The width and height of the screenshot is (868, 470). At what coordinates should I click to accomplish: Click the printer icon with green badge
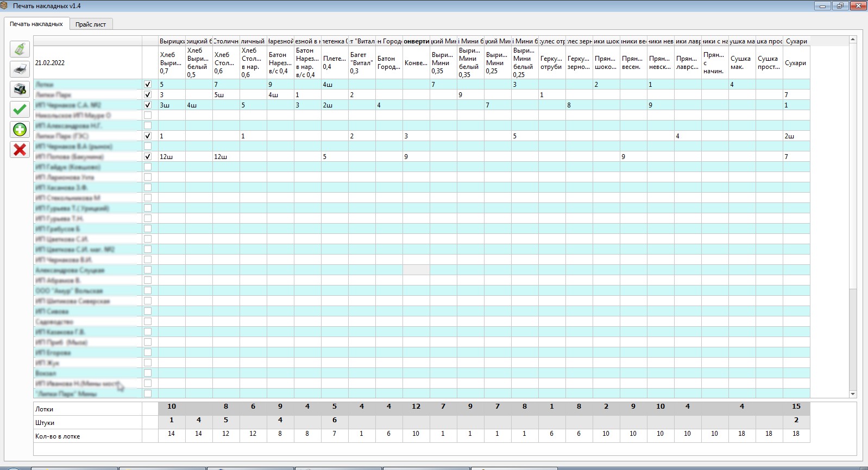(x=20, y=89)
